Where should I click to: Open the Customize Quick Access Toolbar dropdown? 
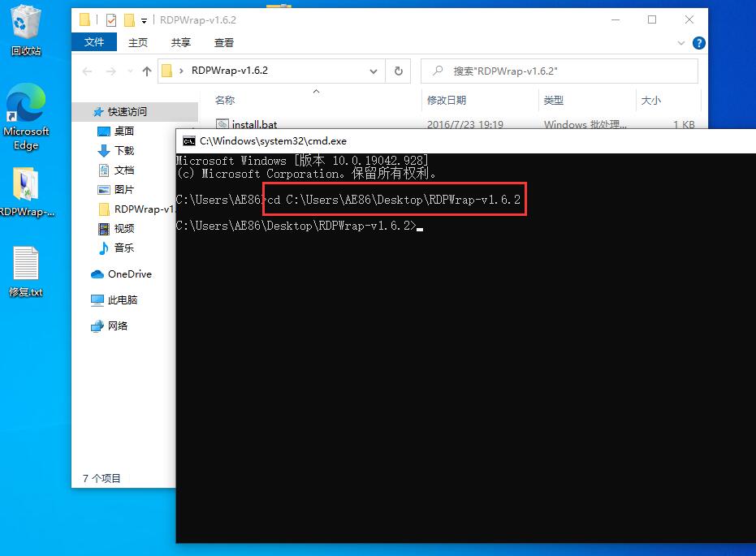(x=144, y=21)
